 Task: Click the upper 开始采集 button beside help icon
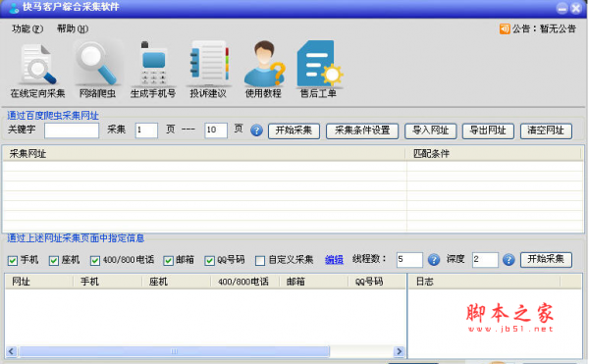[294, 130]
